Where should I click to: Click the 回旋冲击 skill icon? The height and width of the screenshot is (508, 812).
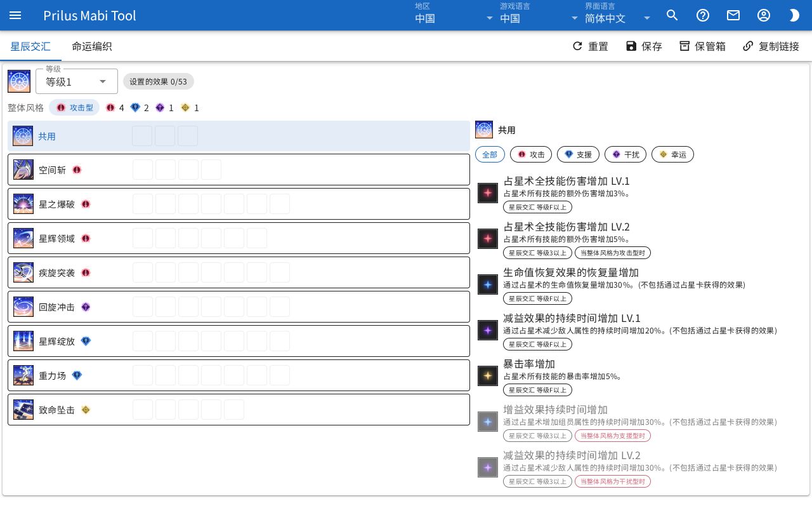[x=23, y=307]
